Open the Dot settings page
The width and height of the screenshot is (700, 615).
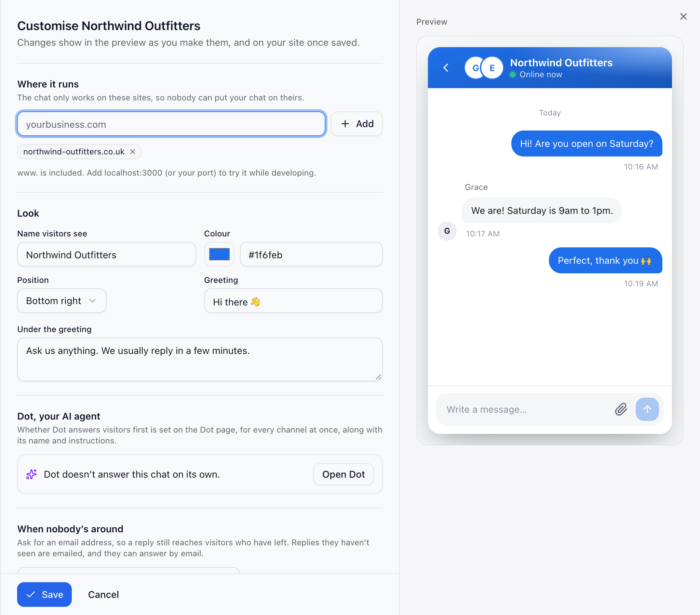343,474
